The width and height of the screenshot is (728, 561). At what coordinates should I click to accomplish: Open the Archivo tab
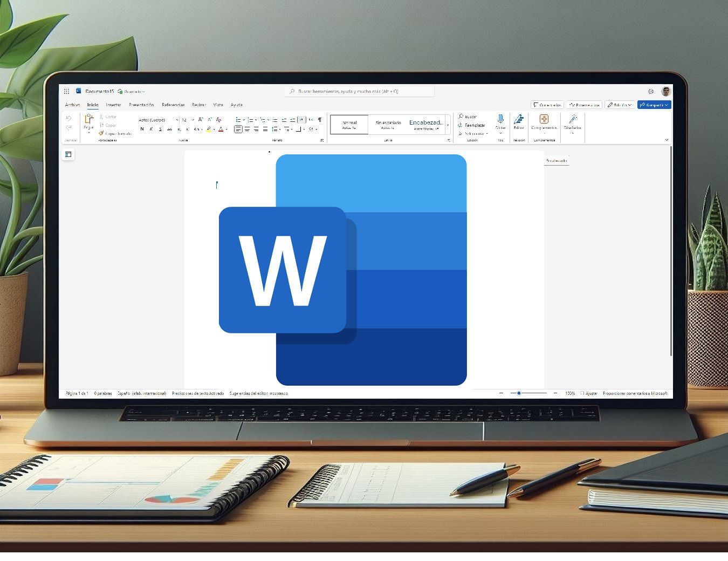(72, 105)
